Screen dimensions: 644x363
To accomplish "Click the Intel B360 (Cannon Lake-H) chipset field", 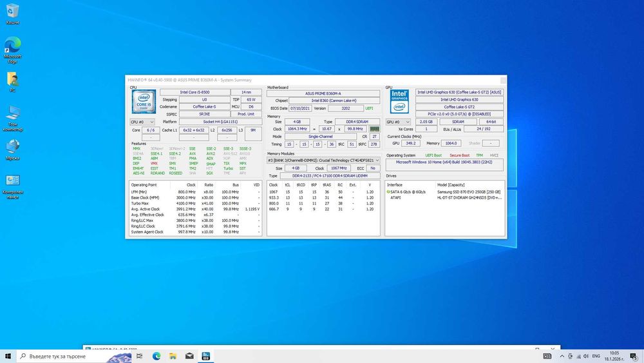I will 334,101.
